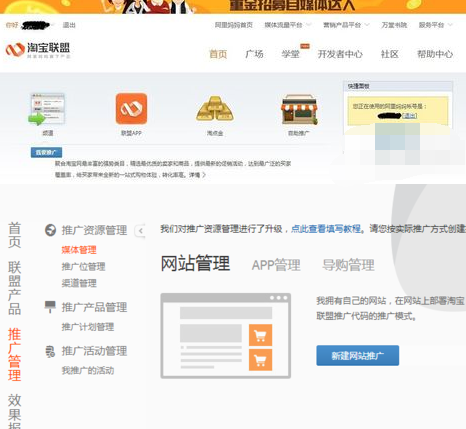This screenshot has height=429, width=466.
Task: Select 媒体管理 in the sidebar menu
Action: (x=79, y=250)
